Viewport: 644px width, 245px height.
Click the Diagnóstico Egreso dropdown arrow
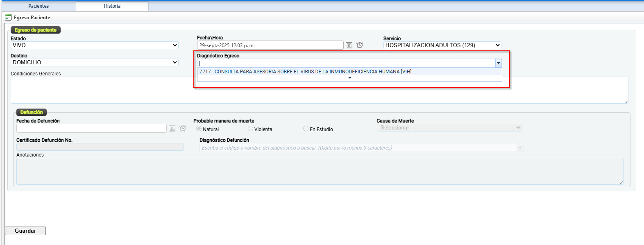[498, 63]
